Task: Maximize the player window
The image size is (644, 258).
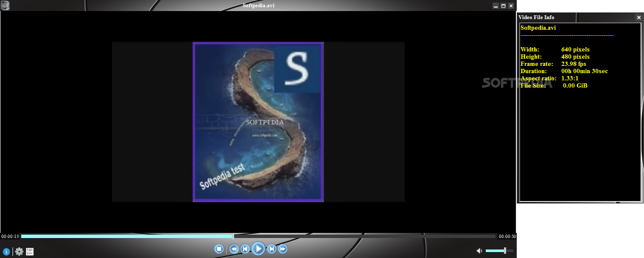Action: 503,6
